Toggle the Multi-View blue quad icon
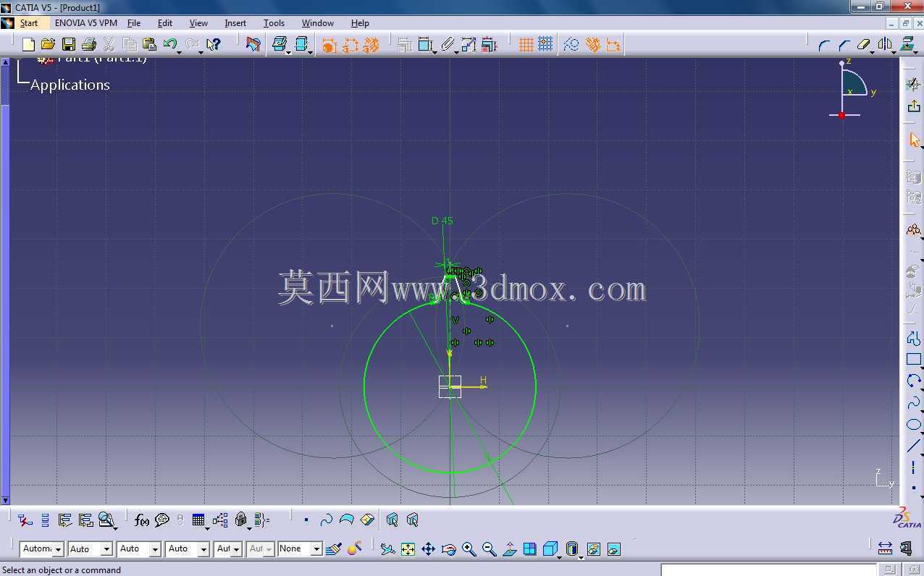The height and width of the screenshot is (576, 924). tap(530, 549)
